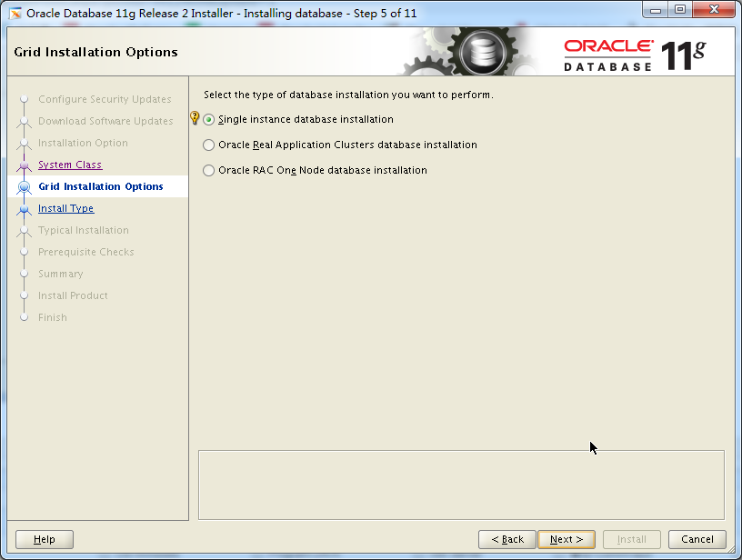
Task: Click the Prerequisite Checks step label
Action: (86, 252)
